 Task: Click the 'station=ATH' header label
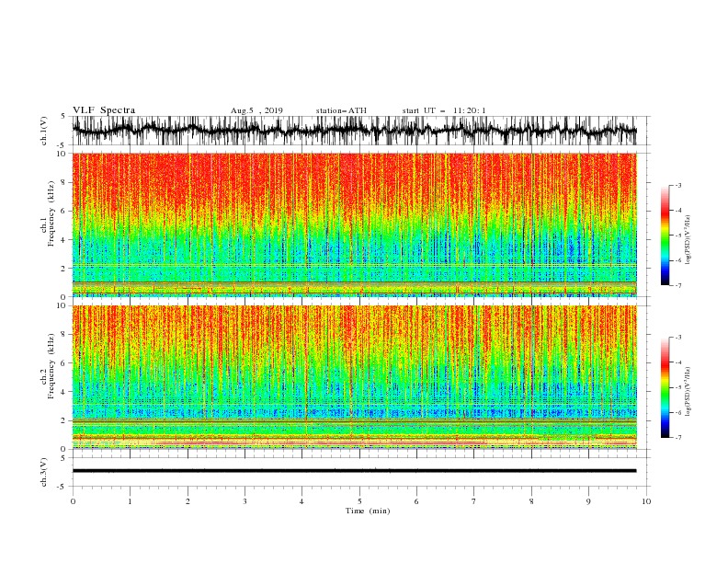tap(341, 110)
